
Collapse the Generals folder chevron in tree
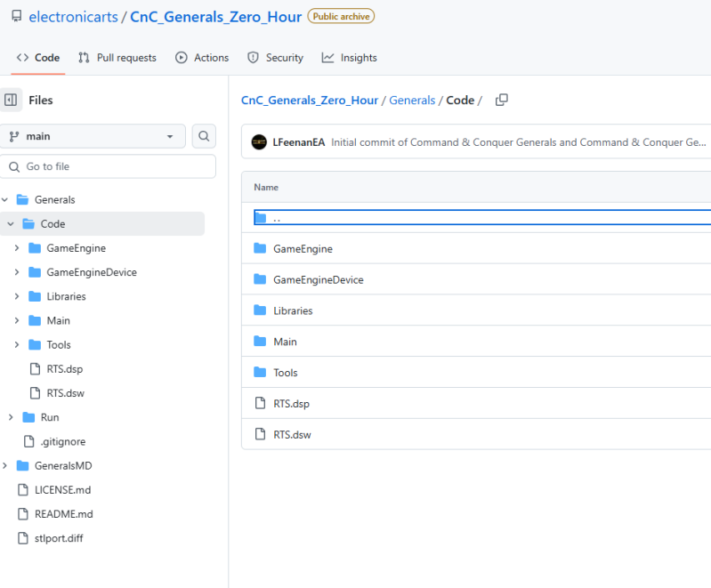(5, 199)
